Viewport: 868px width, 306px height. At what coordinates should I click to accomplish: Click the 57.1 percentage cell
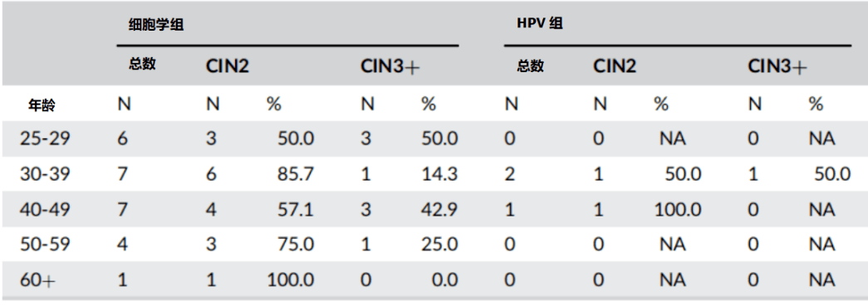(x=296, y=209)
